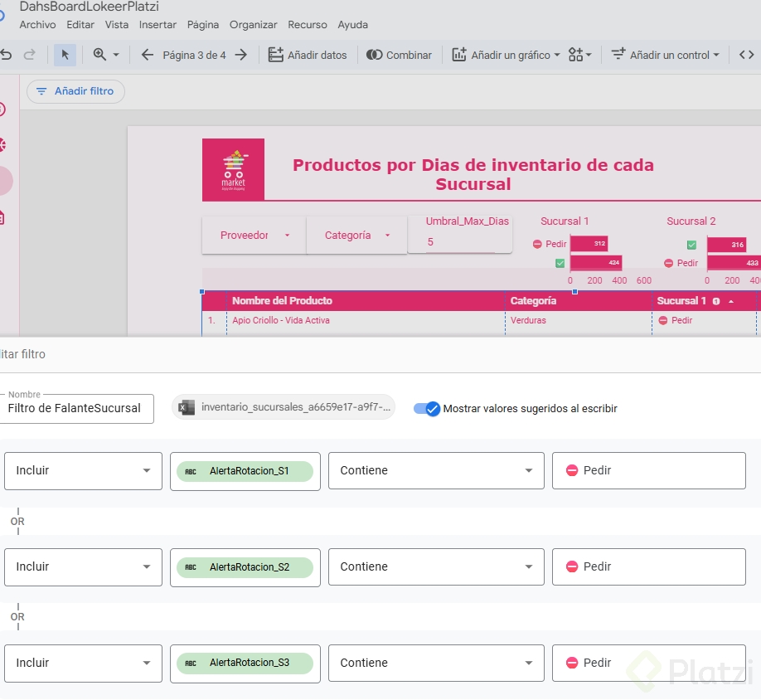Click the Combinar data blend button
Screen dimensions: 761x700
(399, 55)
